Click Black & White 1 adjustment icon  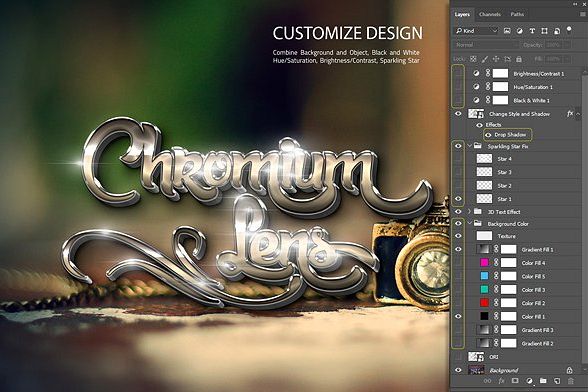(476, 100)
